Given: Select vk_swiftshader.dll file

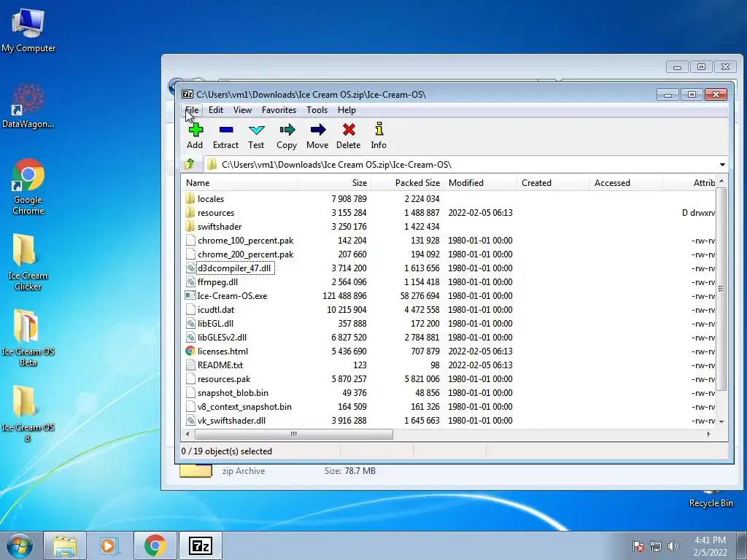Looking at the screenshot, I should click(x=231, y=421).
